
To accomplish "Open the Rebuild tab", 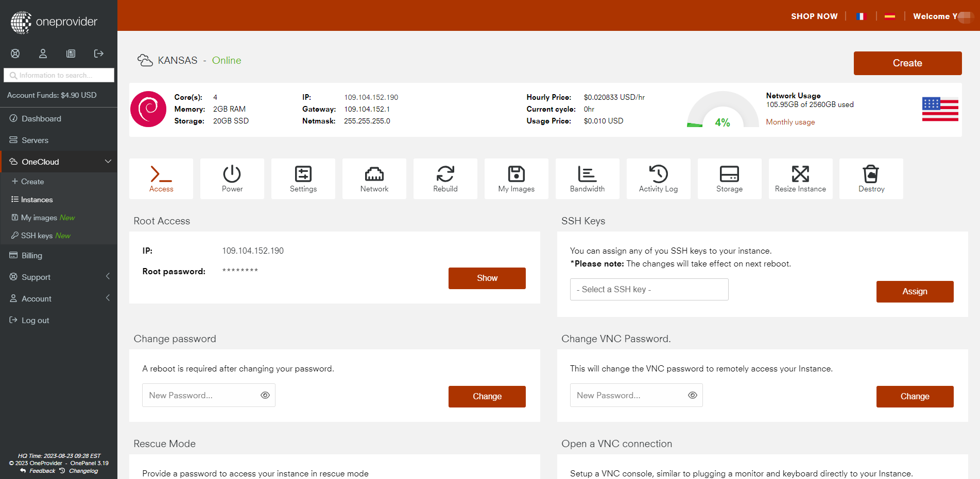I will [x=445, y=179].
